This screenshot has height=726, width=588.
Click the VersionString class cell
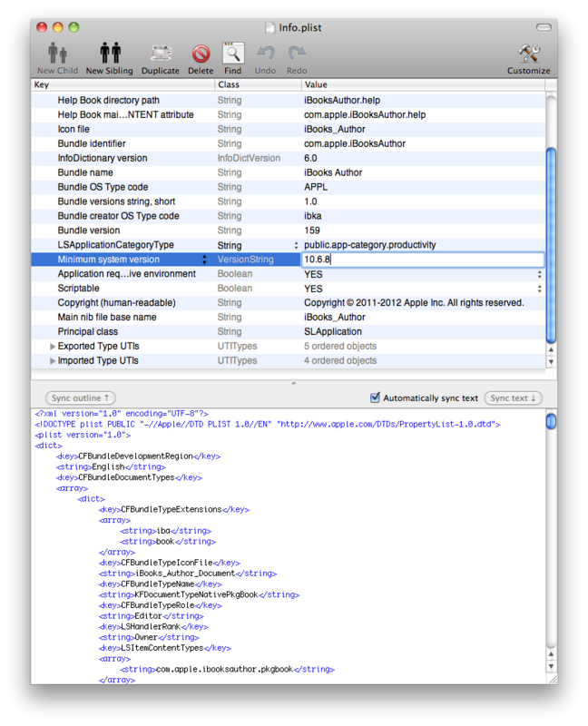click(246, 260)
